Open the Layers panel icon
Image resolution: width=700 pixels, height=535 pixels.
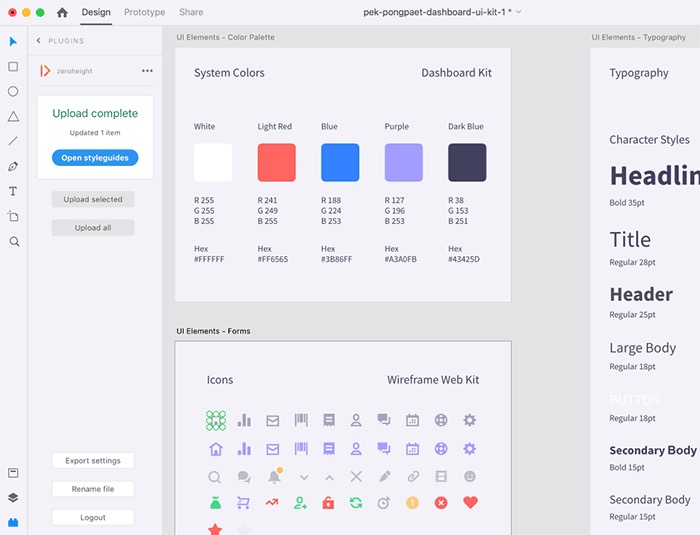pyautogui.click(x=13, y=497)
